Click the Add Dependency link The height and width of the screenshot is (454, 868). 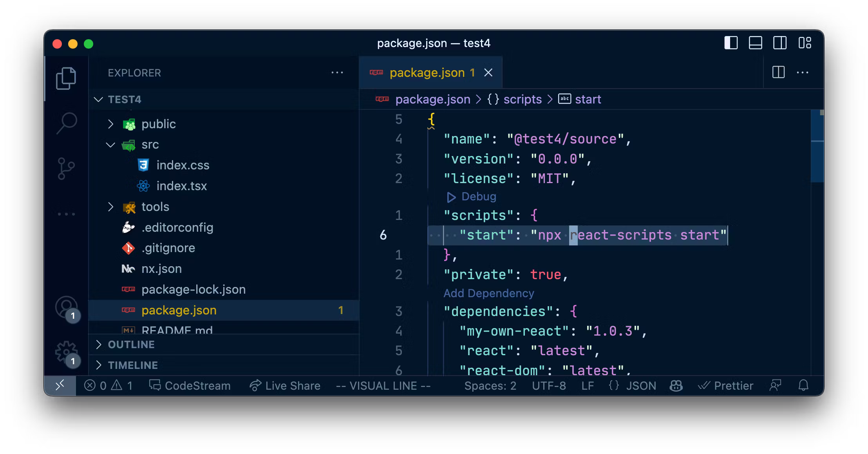[488, 293]
